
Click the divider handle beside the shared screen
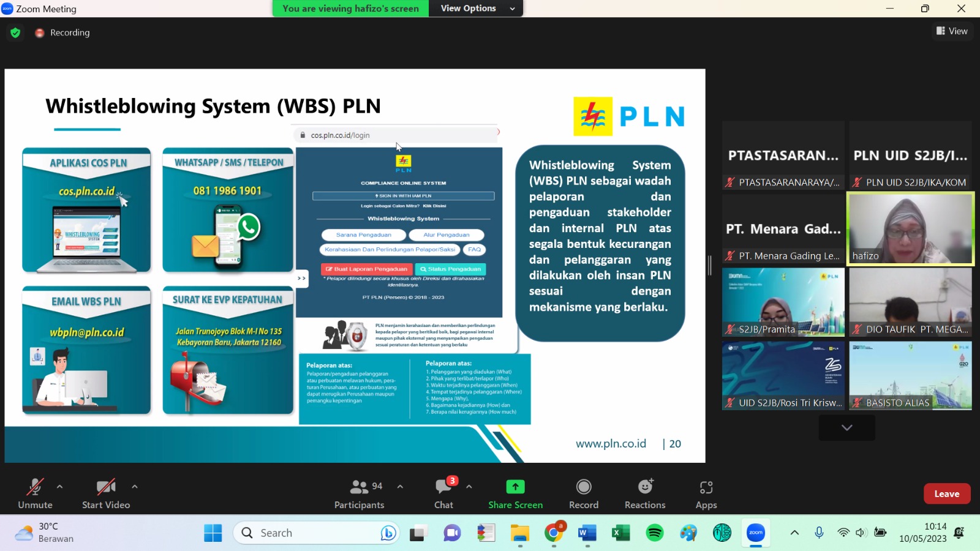point(710,265)
